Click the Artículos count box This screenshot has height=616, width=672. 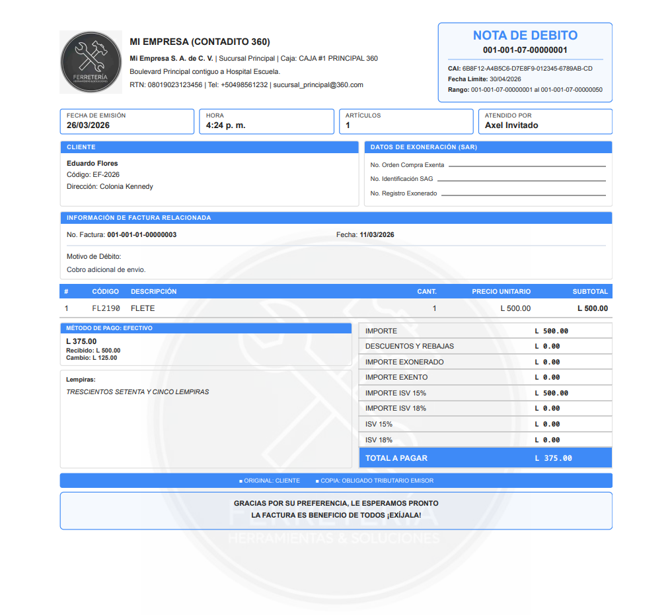[x=406, y=121]
